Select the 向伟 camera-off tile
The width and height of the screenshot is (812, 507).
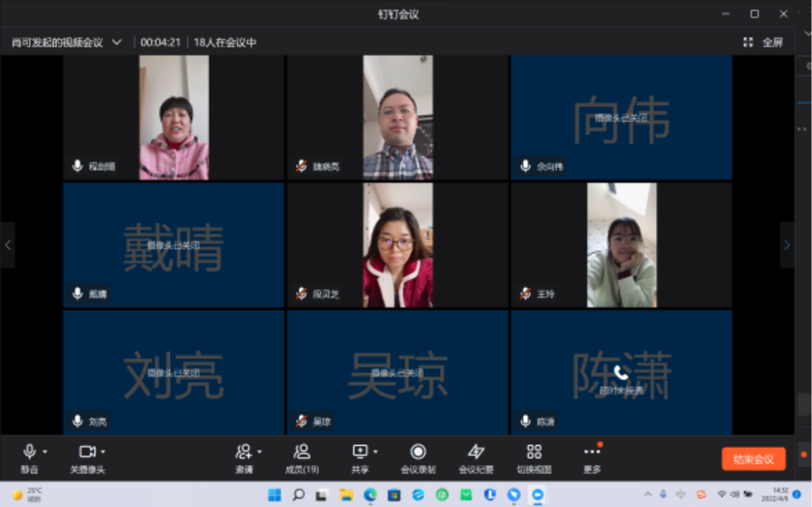click(x=622, y=117)
